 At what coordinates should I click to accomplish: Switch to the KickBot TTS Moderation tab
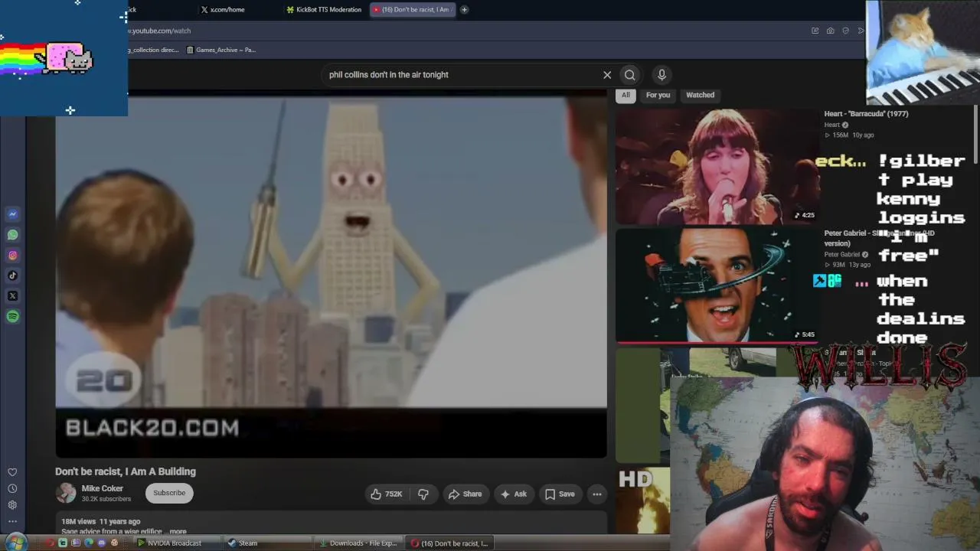324,10
